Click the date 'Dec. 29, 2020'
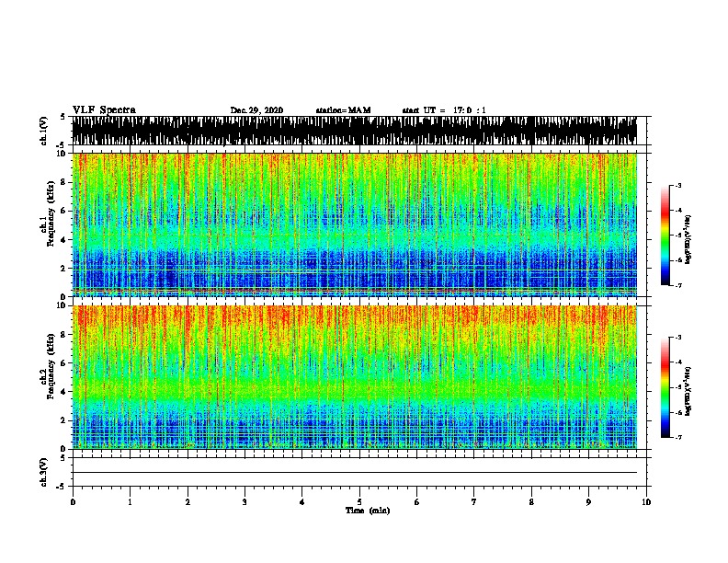728x563 pixels. click(256, 110)
